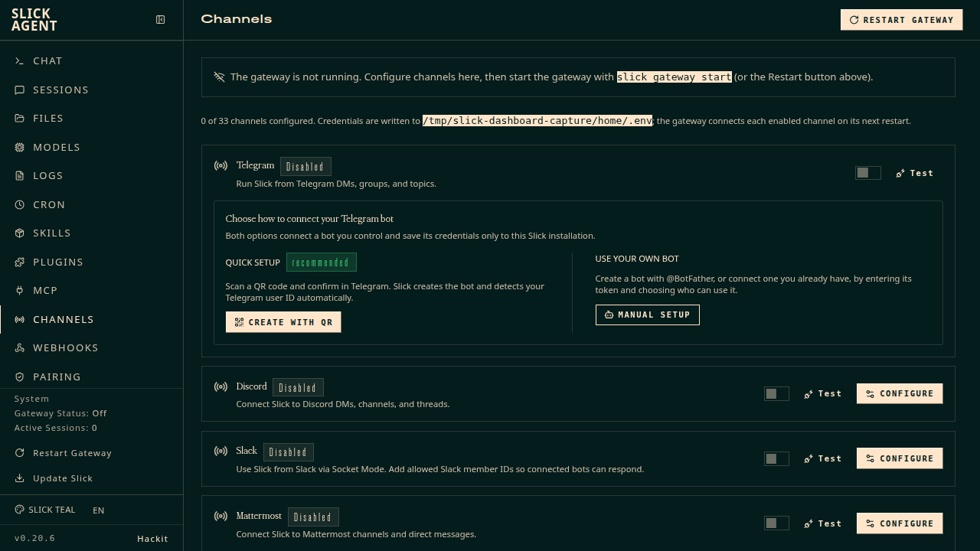
Task: Go to the Sessions page
Action: tap(92, 90)
